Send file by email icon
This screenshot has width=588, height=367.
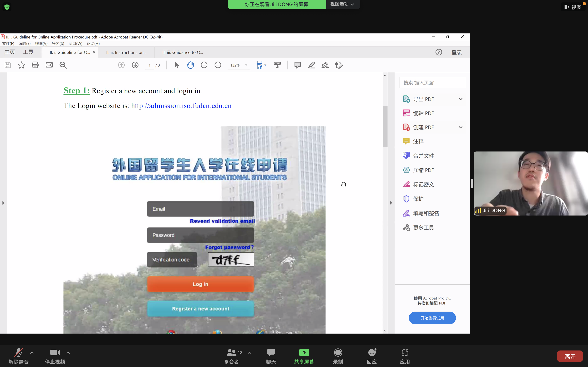click(49, 65)
